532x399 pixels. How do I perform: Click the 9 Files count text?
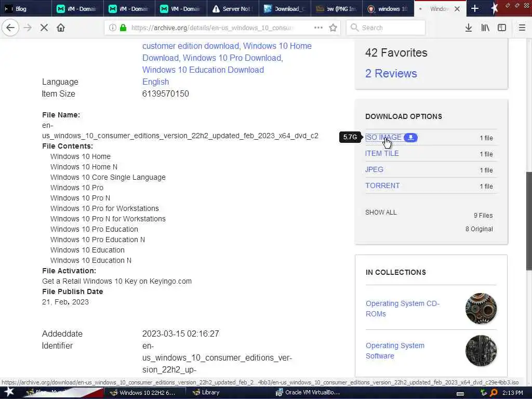tap(483, 216)
